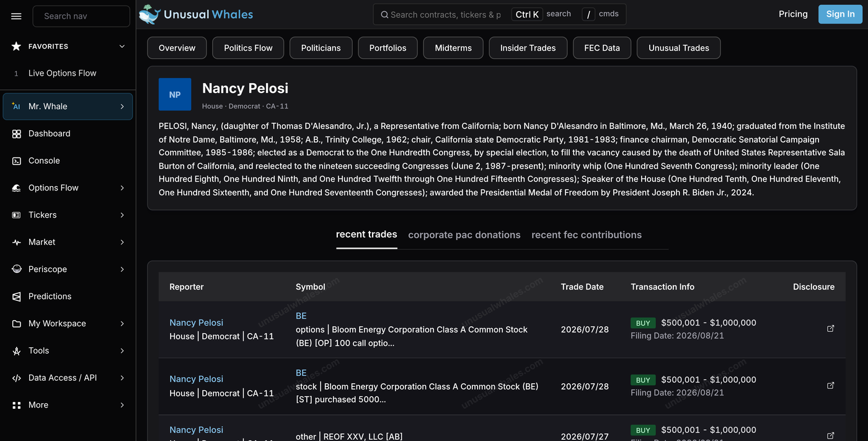Open the Portfolios tab
This screenshot has height=441, width=868.
[x=387, y=48]
